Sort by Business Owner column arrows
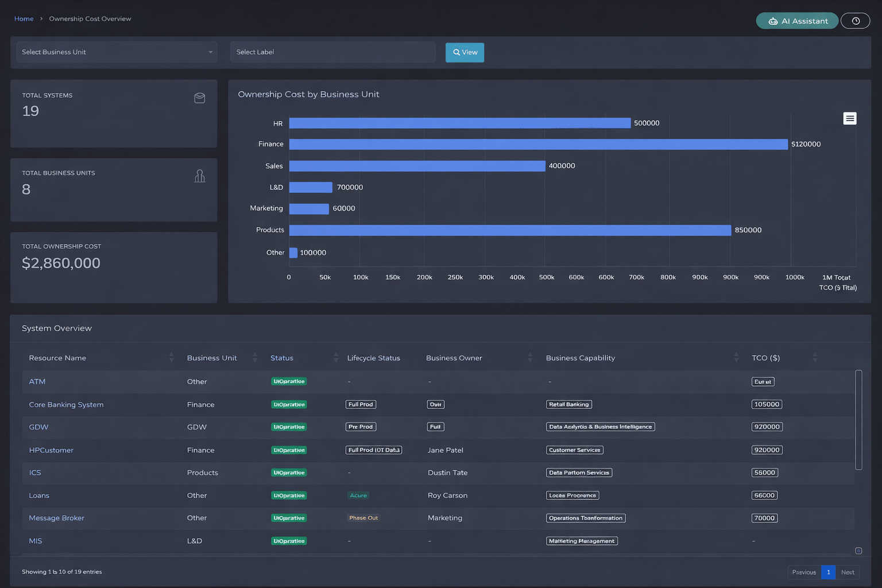 [x=530, y=358]
